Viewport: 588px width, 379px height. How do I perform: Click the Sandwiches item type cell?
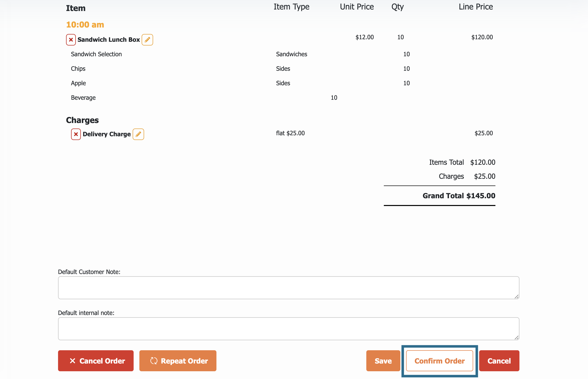pos(291,54)
